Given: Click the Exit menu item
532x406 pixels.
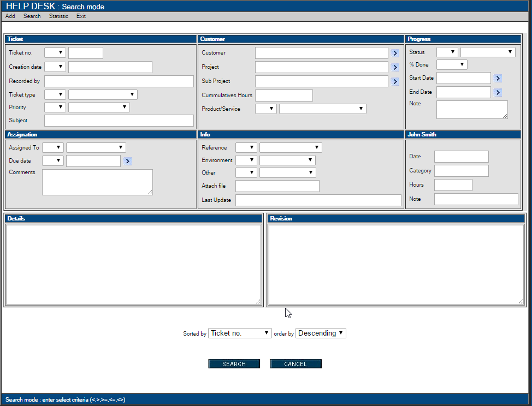Looking at the screenshot, I should [81, 16].
